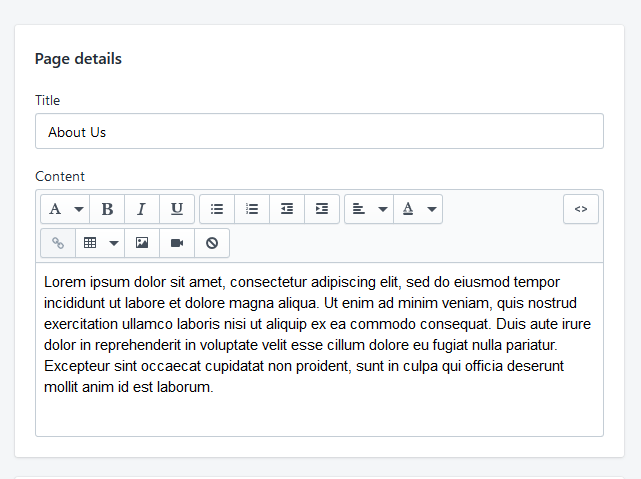
Task: Insert an image into content
Action: click(142, 243)
